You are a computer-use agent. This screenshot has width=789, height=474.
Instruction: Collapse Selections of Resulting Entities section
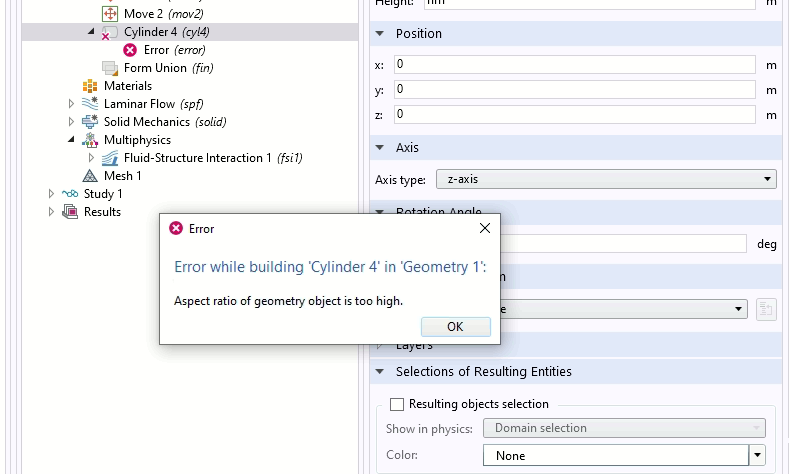click(x=379, y=372)
